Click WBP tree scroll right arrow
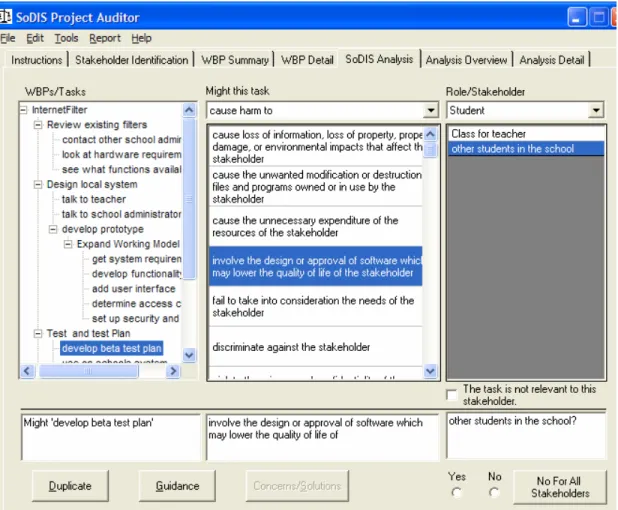 [x=173, y=371]
